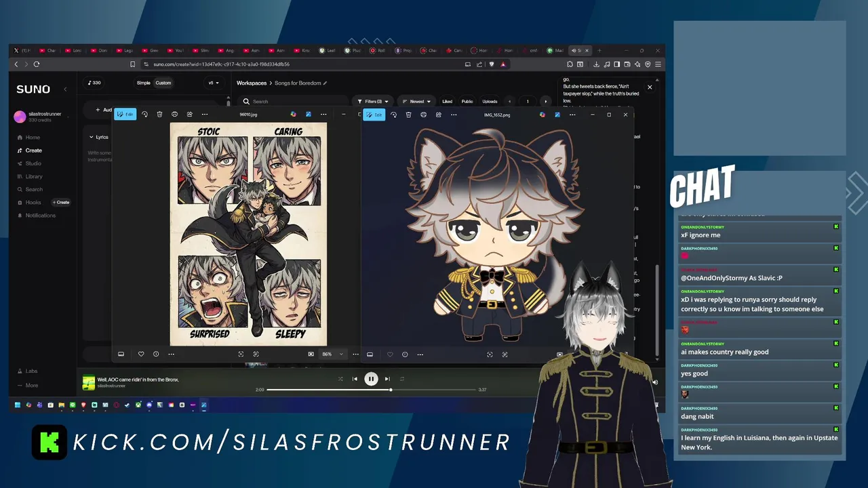Open the Create page in the Suno sidebar
The height and width of the screenshot is (488, 868).
pyautogui.click(x=30, y=150)
